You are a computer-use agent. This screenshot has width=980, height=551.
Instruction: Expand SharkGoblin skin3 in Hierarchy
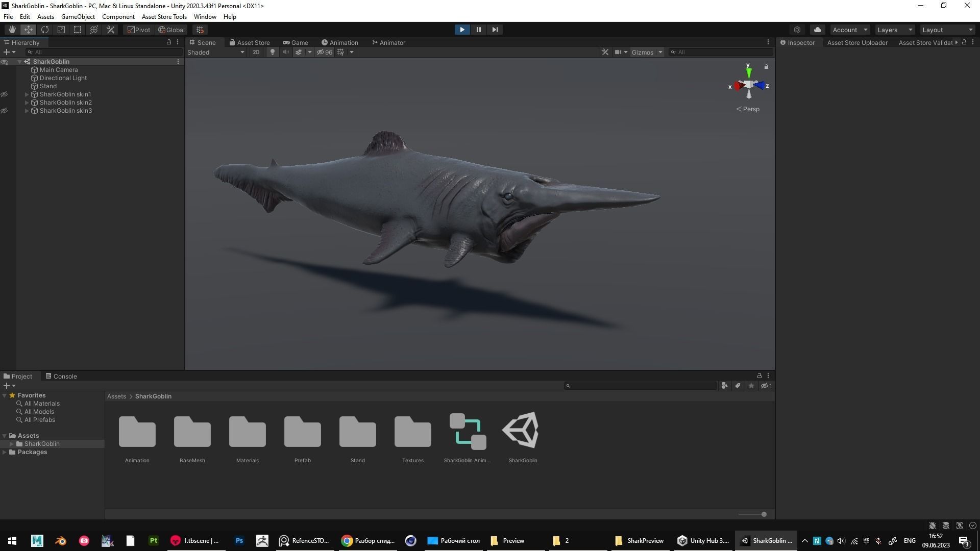(27, 111)
